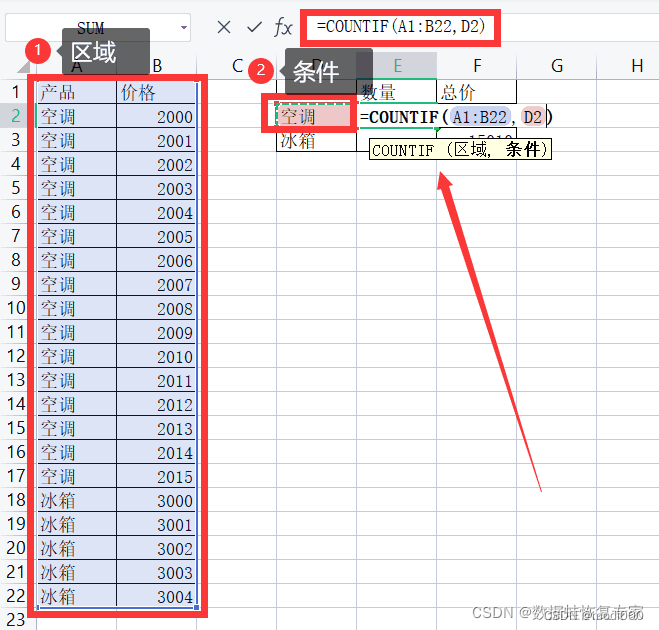Viewport: 659px width, 630px height.
Task: Click cell B15 with value 2013
Action: [156, 427]
